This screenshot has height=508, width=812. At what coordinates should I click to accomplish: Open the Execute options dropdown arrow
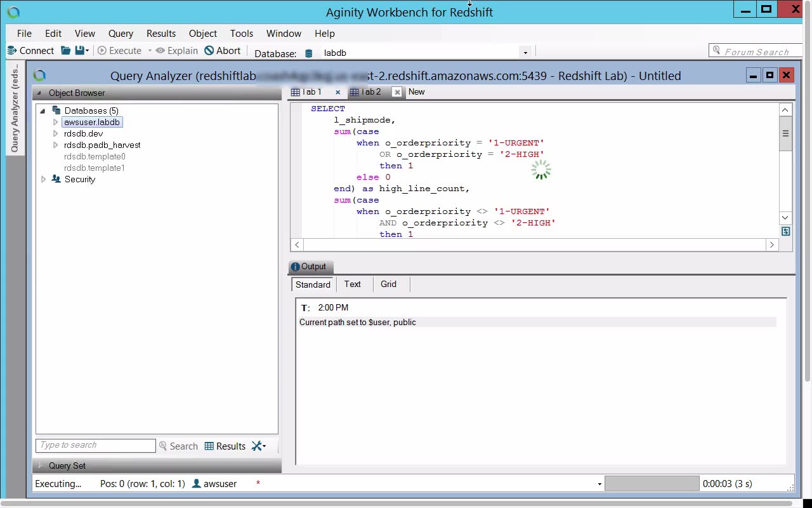(x=150, y=51)
